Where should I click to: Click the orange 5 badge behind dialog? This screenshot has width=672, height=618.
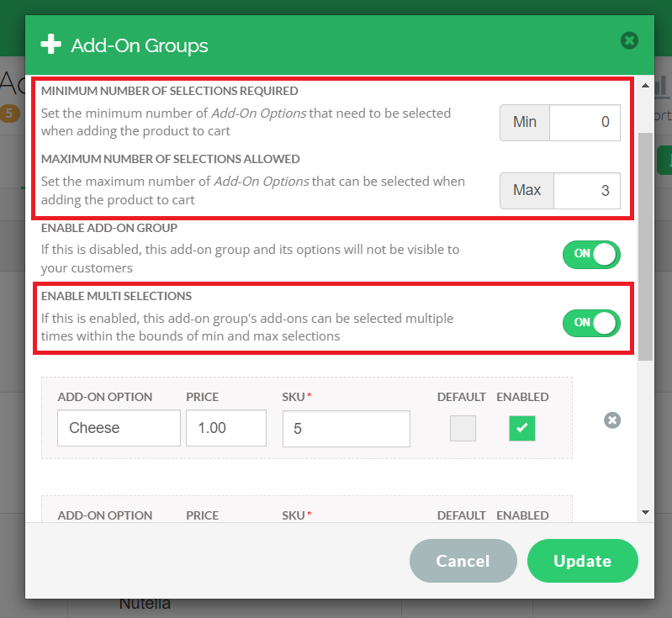click(x=10, y=113)
